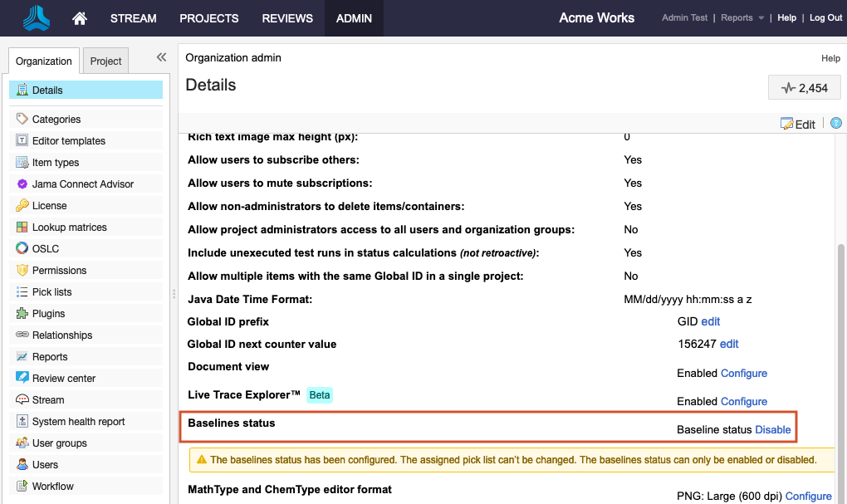Select Editor templates in the sidebar
The height and width of the screenshot is (504, 847).
(86, 140)
